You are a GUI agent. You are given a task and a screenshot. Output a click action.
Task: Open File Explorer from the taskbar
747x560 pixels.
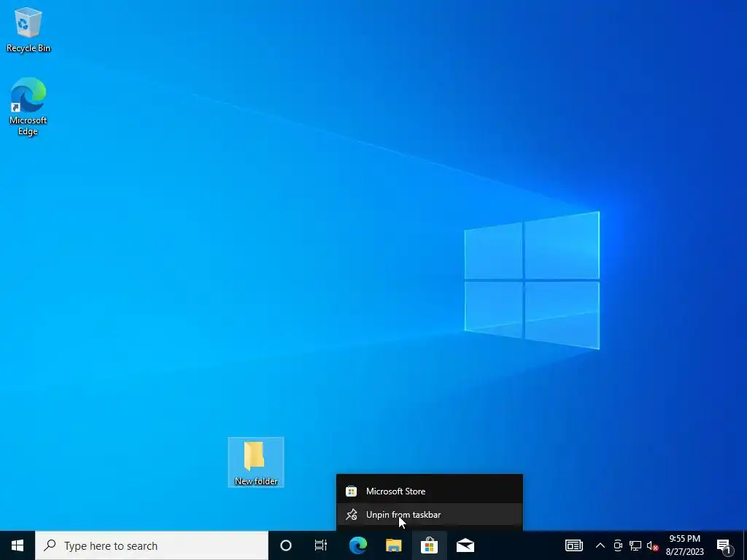point(393,545)
